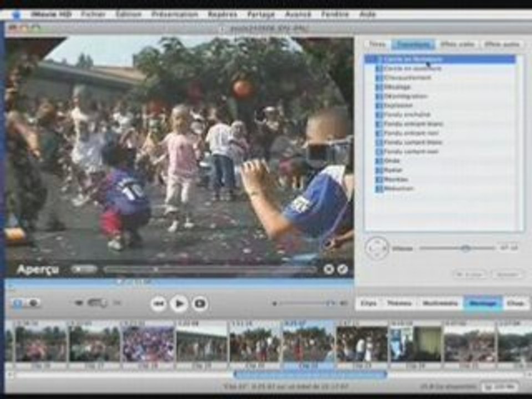Click the playhead marker on the scrubber bar
Screen dimensions: 532x399
[120, 282]
